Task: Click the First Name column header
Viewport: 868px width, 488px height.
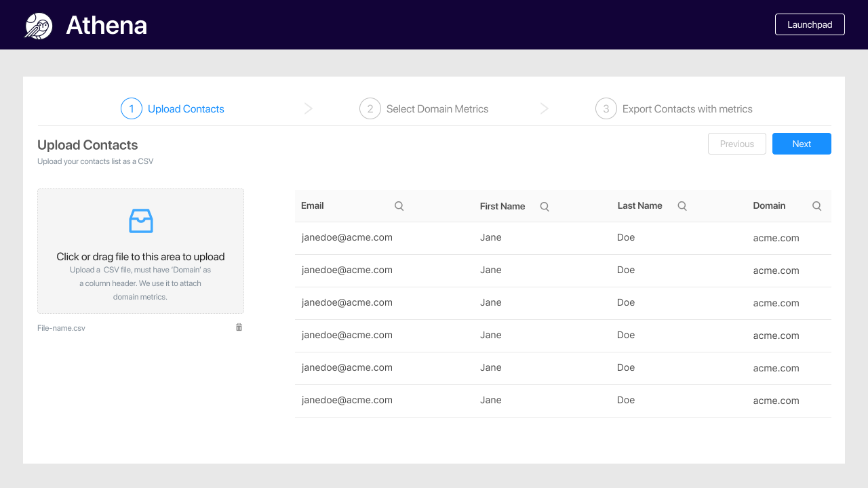Action: [x=502, y=206]
